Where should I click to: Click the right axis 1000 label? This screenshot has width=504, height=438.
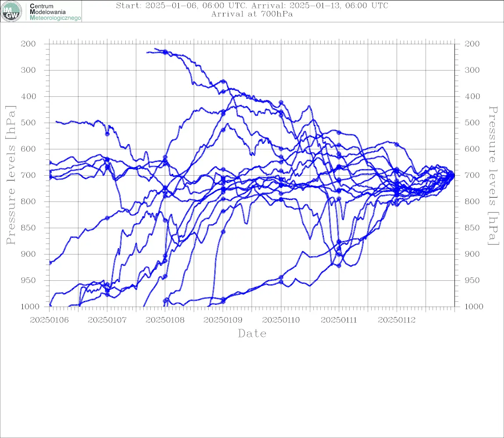click(474, 307)
